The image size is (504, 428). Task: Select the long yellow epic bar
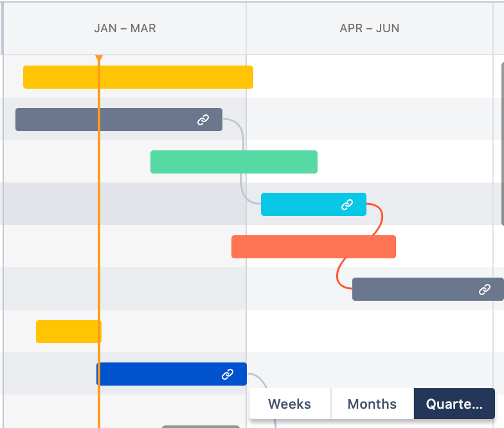(138, 77)
